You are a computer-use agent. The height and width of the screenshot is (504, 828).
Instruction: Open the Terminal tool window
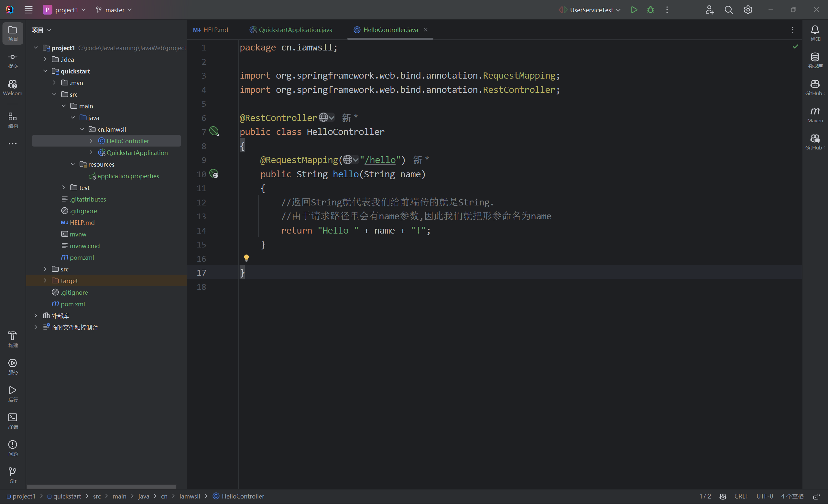13,421
